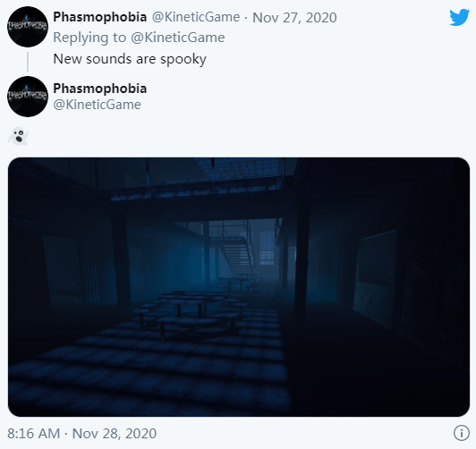Click @KineticGame in Replying to line

[178, 38]
